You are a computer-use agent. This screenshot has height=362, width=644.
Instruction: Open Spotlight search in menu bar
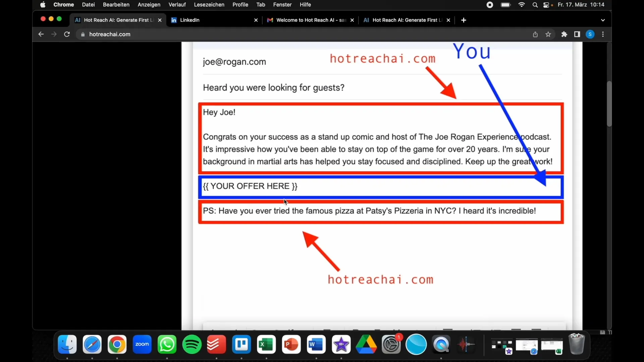click(x=535, y=5)
